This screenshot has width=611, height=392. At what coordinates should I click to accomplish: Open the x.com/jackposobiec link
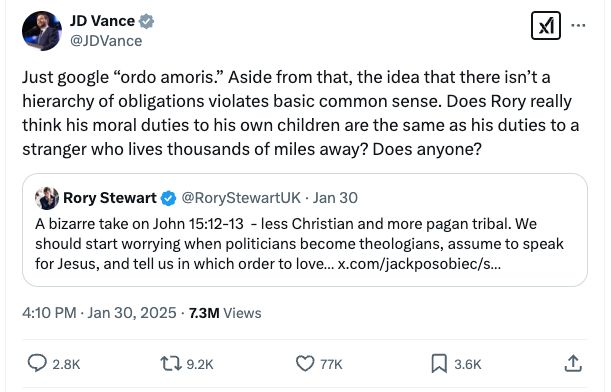pyautogui.click(x=419, y=264)
